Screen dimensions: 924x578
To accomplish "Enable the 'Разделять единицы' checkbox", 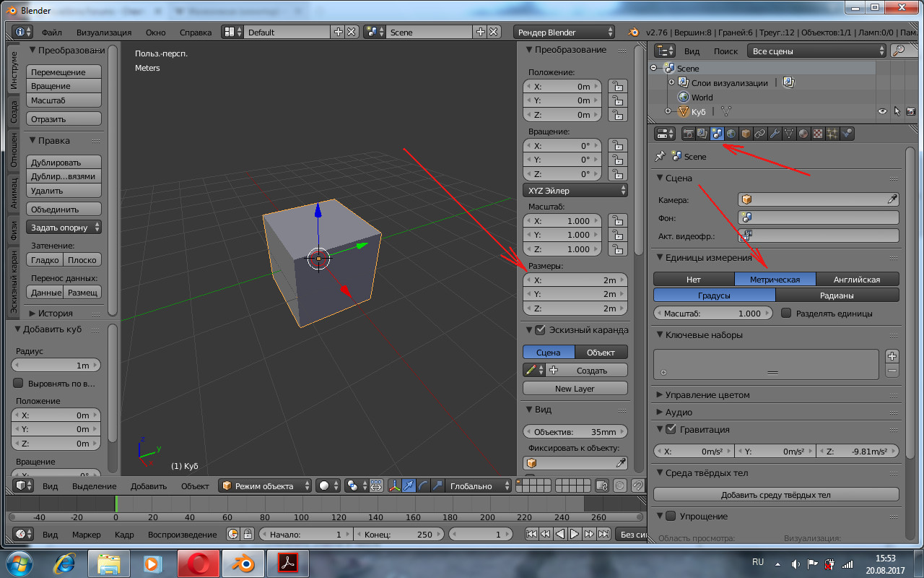I will click(x=787, y=314).
